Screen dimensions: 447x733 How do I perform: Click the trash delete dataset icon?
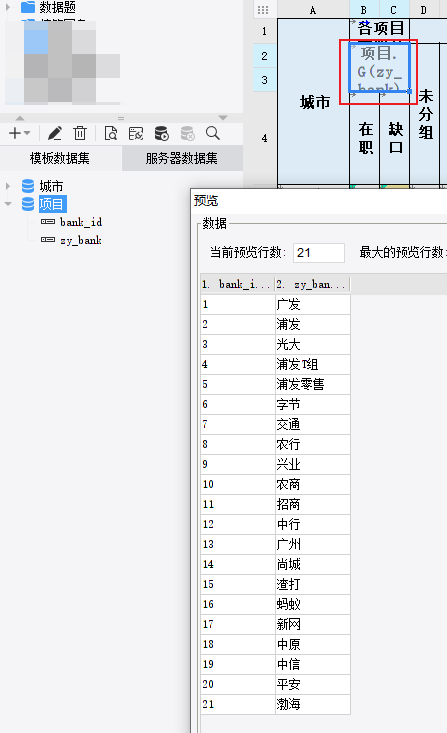[x=80, y=133]
